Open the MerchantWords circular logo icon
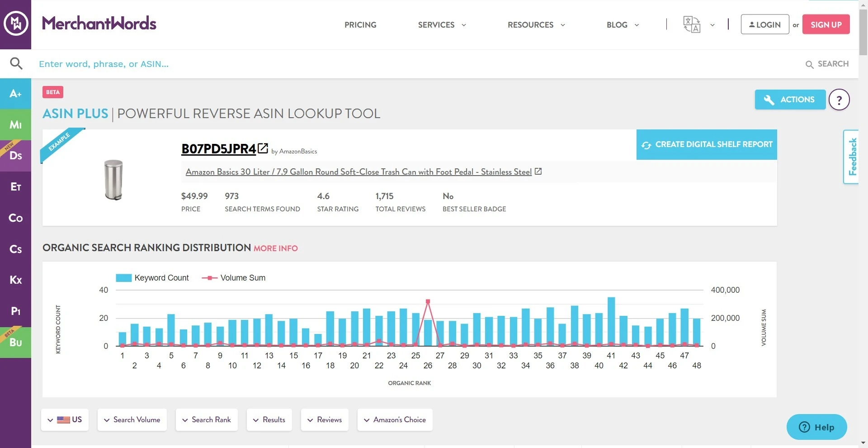The image size is (868, 448). coord(16,24)
